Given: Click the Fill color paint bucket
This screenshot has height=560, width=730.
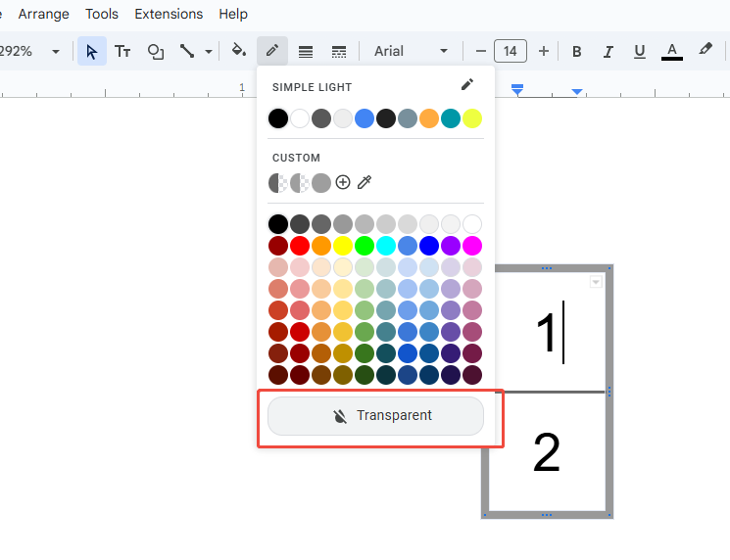Looking at the screenshot, I should pos(238,51).
